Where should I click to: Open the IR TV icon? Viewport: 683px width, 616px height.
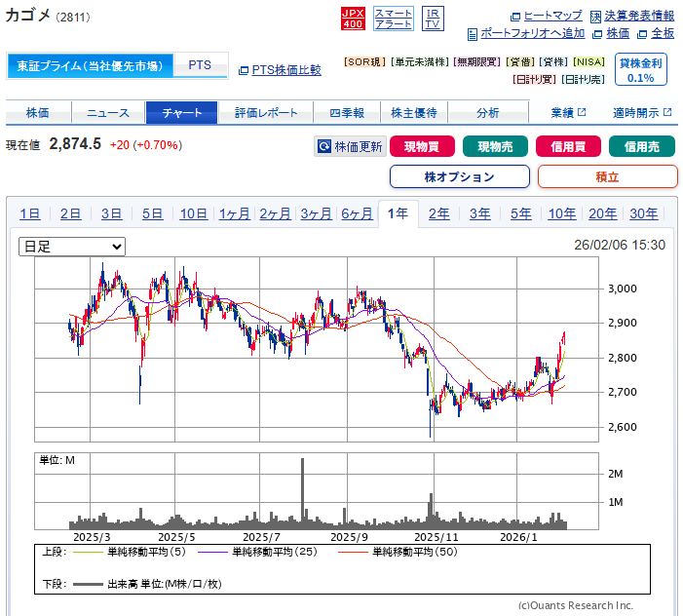(433, 19)
